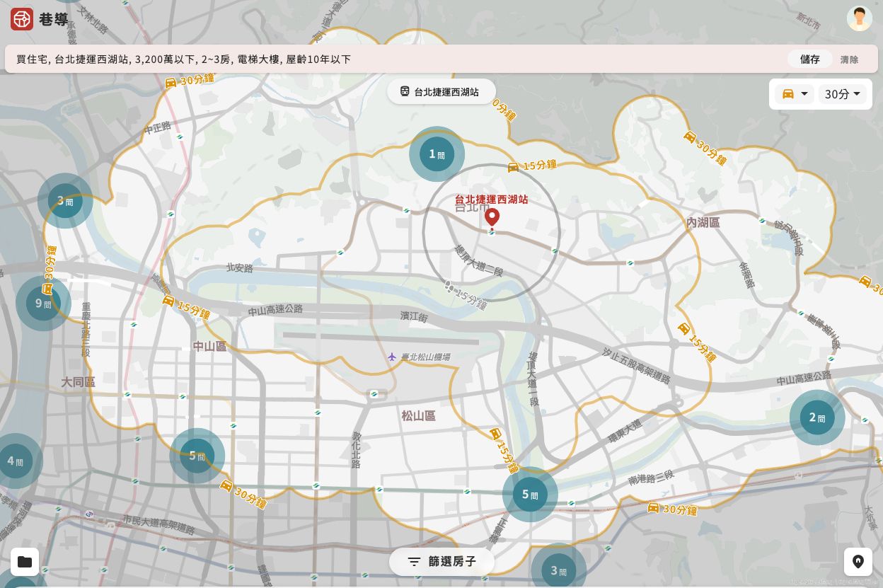The image size is (883, 588).
Task: Open the 2間 listing cluster
Action: pyautogui.click(x=817, y=417)
